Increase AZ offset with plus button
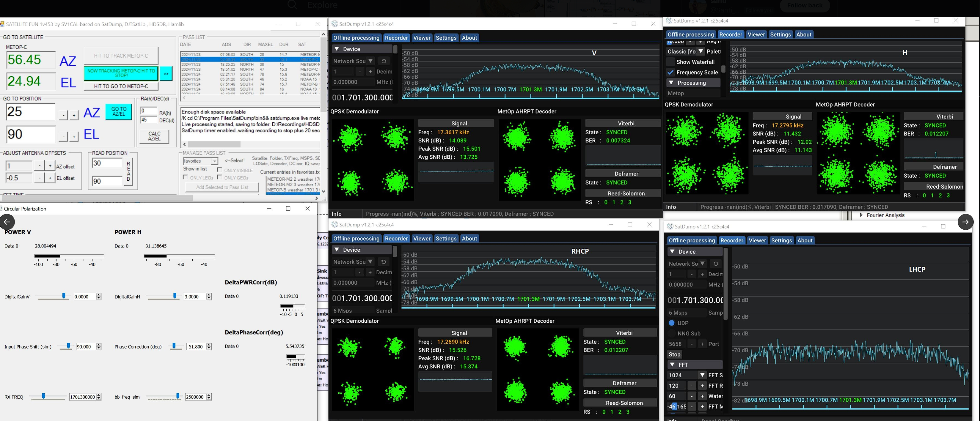 pos(50,166)
